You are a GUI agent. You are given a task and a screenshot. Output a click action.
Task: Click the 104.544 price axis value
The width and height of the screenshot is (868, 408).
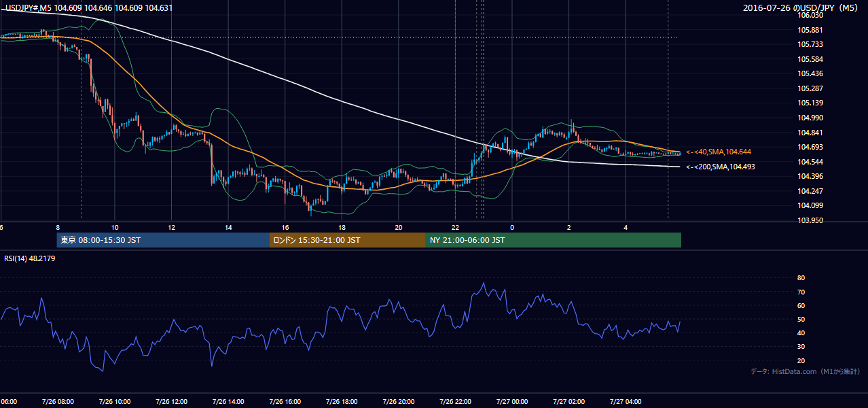tap(812, 162)
